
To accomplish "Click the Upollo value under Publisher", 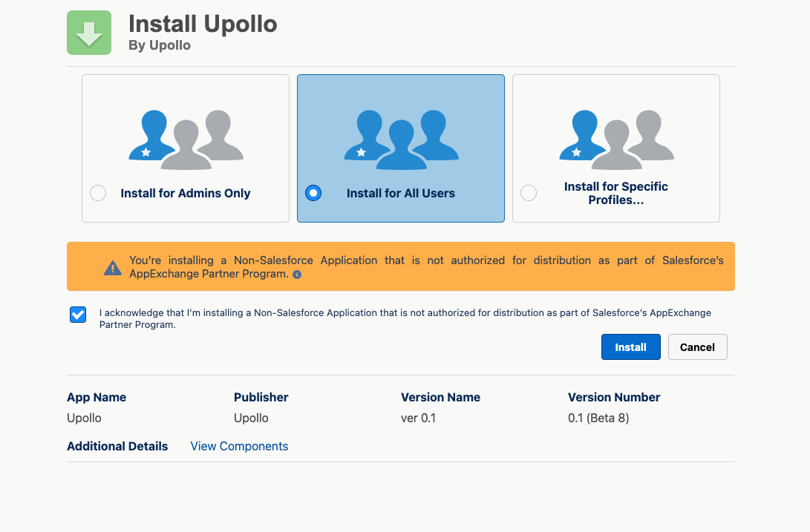I will coord(251,418).
